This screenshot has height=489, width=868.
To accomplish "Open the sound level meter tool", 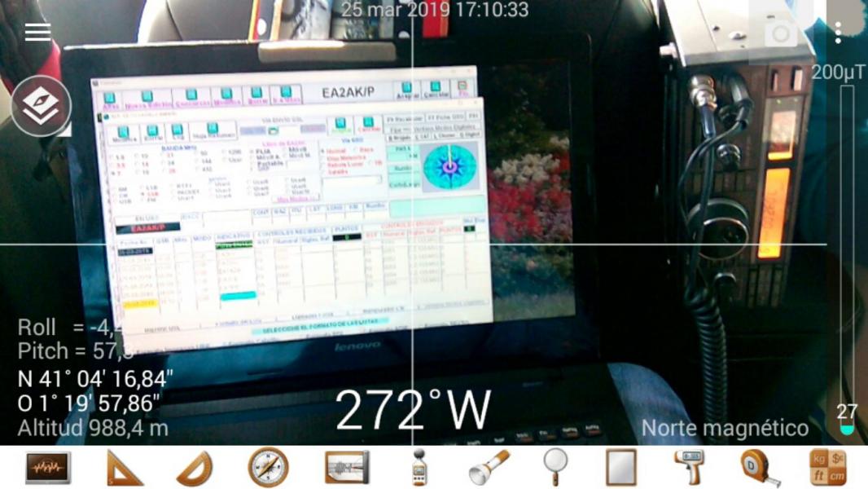I will [419, 468].
